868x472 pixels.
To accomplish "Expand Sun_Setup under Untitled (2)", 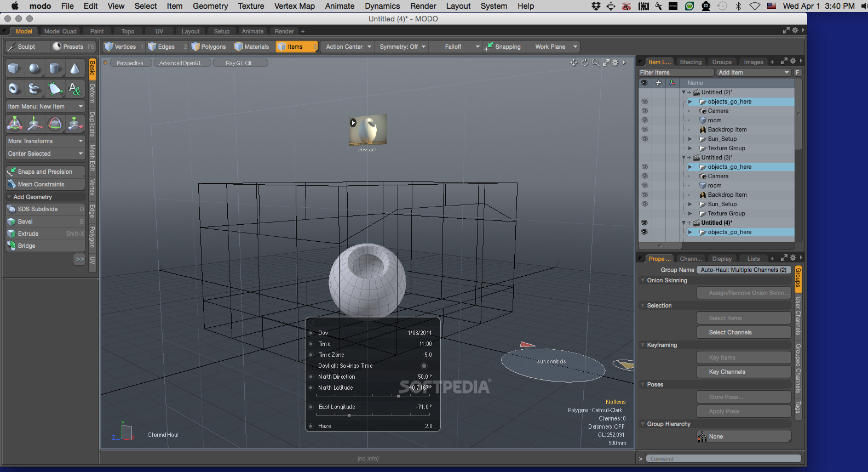I will 690,139.
